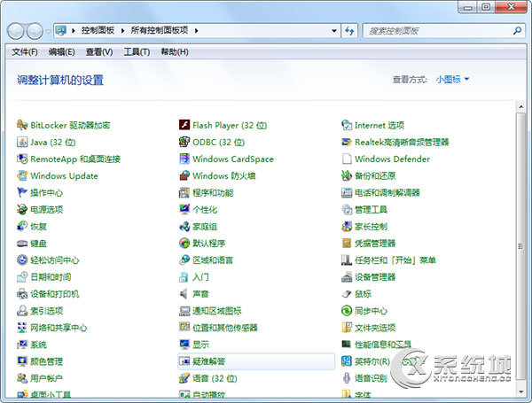Image resolution: width=532 pixels, height=403 pixels.
Task: Click the 鼠标 icon
Action: click(x=347, y=294)
